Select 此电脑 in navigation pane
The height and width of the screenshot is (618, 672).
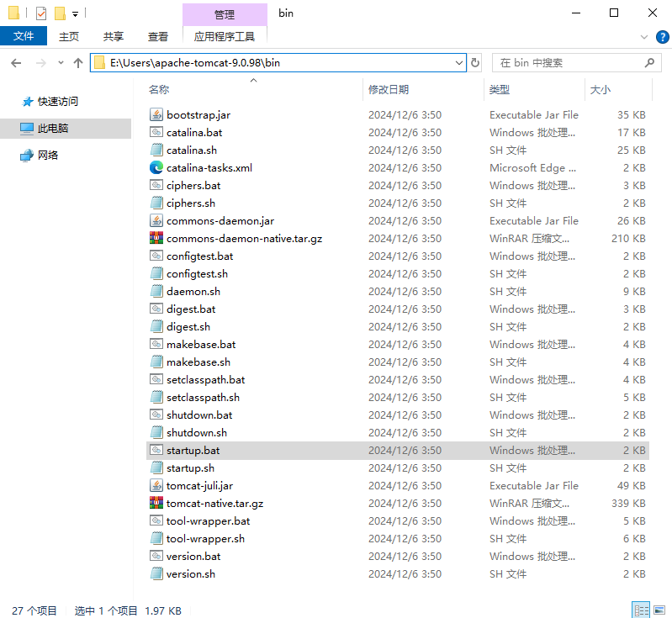click(66, 128)
